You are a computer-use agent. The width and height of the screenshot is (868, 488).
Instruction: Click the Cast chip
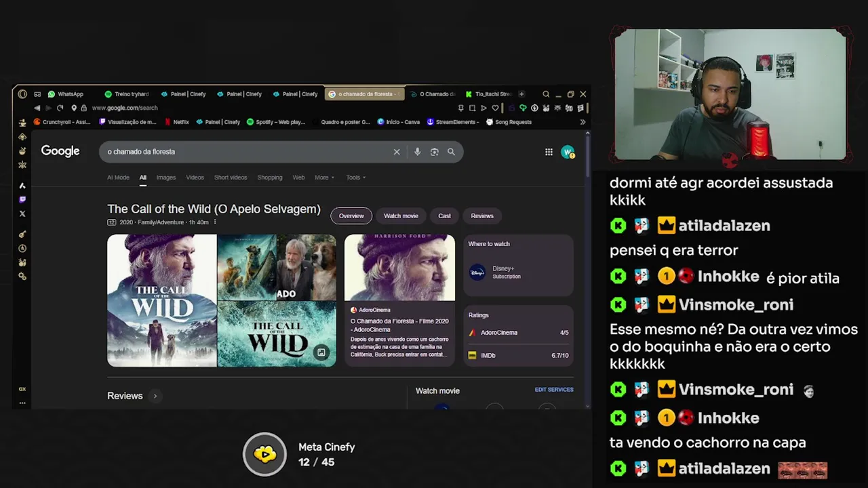444,216
